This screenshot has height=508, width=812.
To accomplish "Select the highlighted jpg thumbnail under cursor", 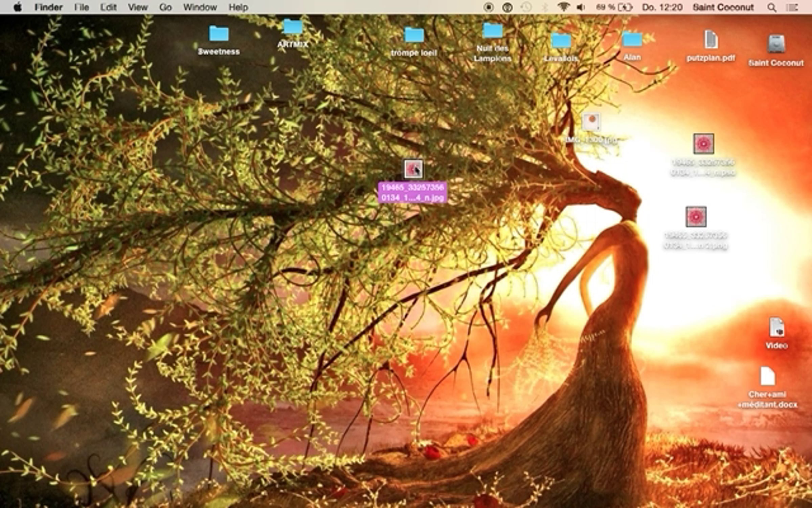I will click(413, 169).
